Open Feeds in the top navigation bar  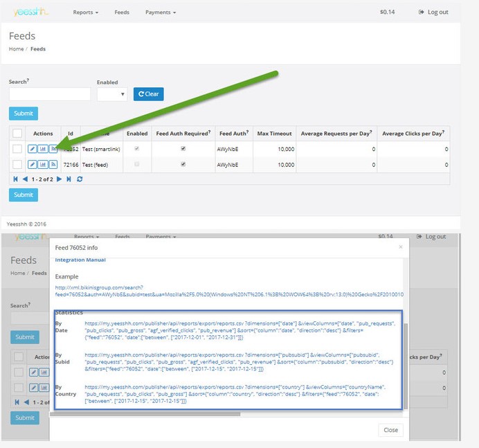click(122, 12)
